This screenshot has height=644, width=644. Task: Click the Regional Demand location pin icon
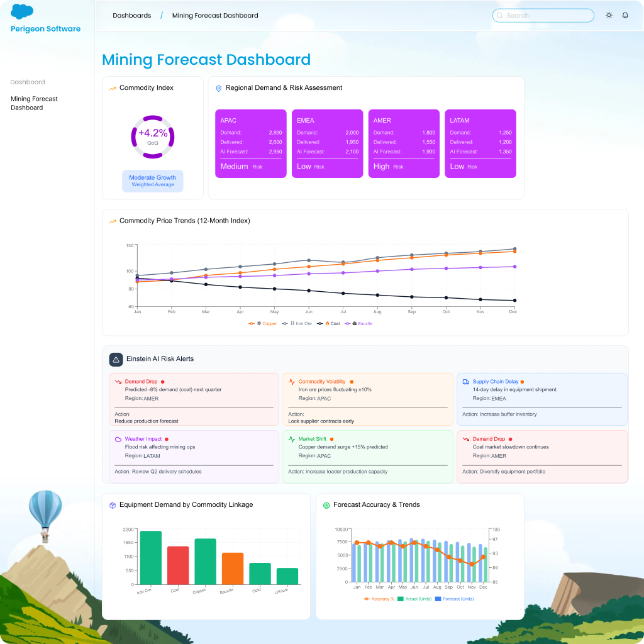click(219, 89)
